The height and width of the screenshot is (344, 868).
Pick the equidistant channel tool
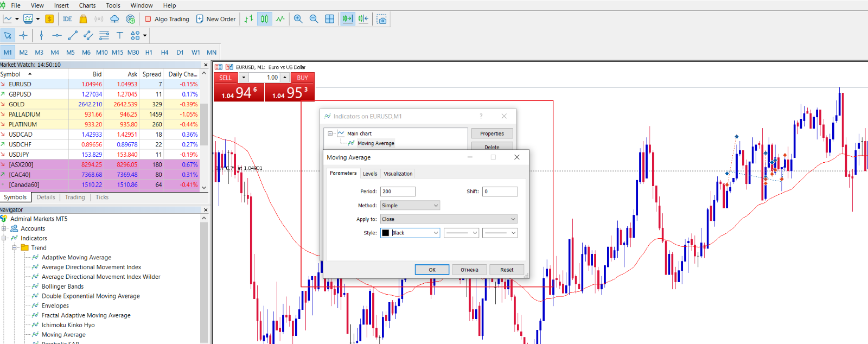88,35
